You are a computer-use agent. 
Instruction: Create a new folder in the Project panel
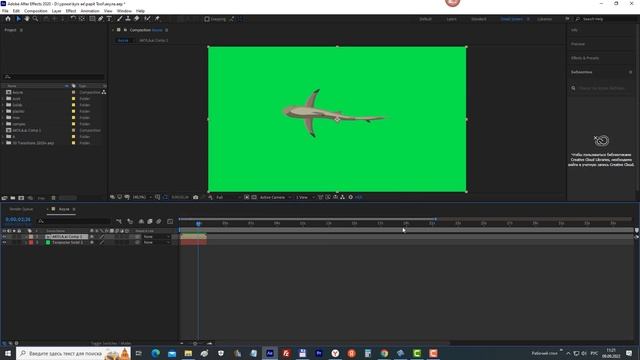point(13,198)
